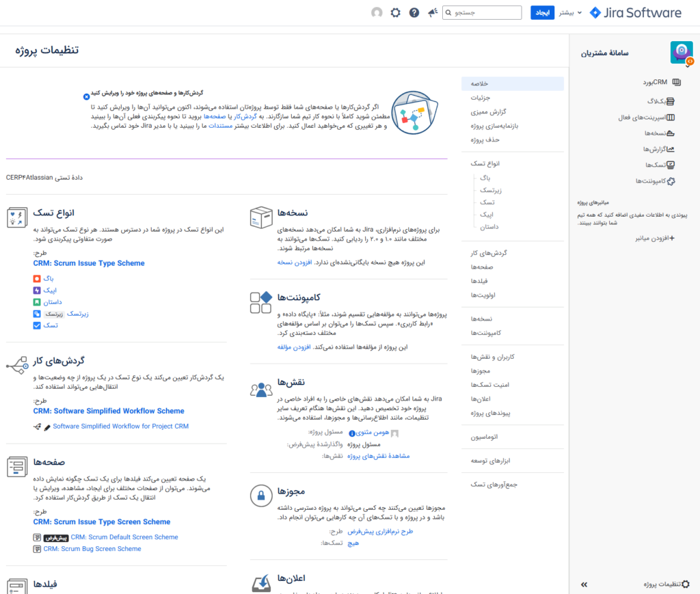Open CRM: Software Simplified Workflow Scheme link

click(x=109, y=411)
